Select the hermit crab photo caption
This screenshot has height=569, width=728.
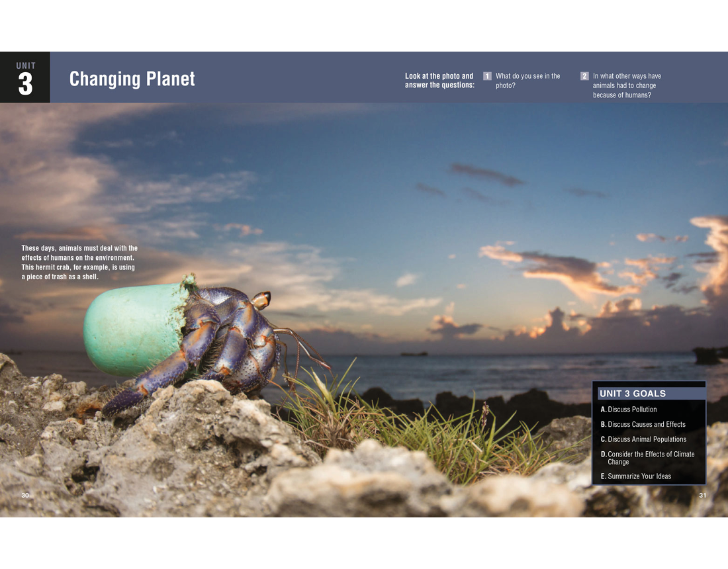[79, 263]
